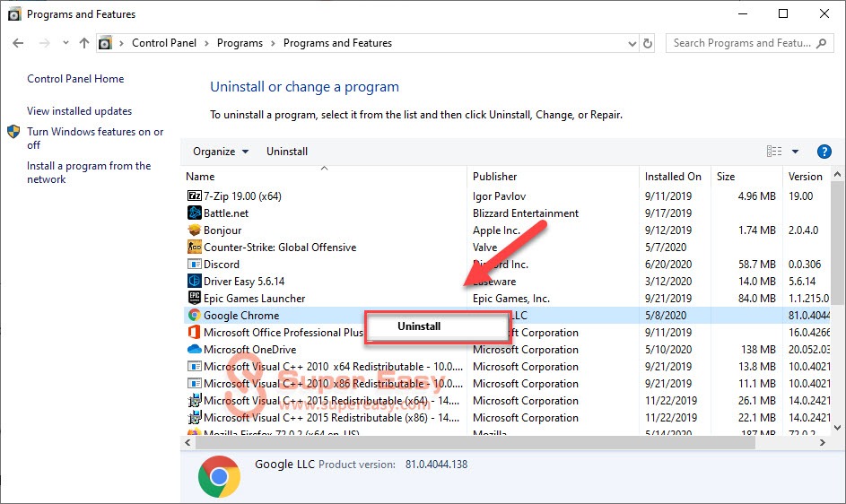The height and width of the screenshot is (504, 846).
Task: Click the Discord program icon
Action: tap(195, 264)
